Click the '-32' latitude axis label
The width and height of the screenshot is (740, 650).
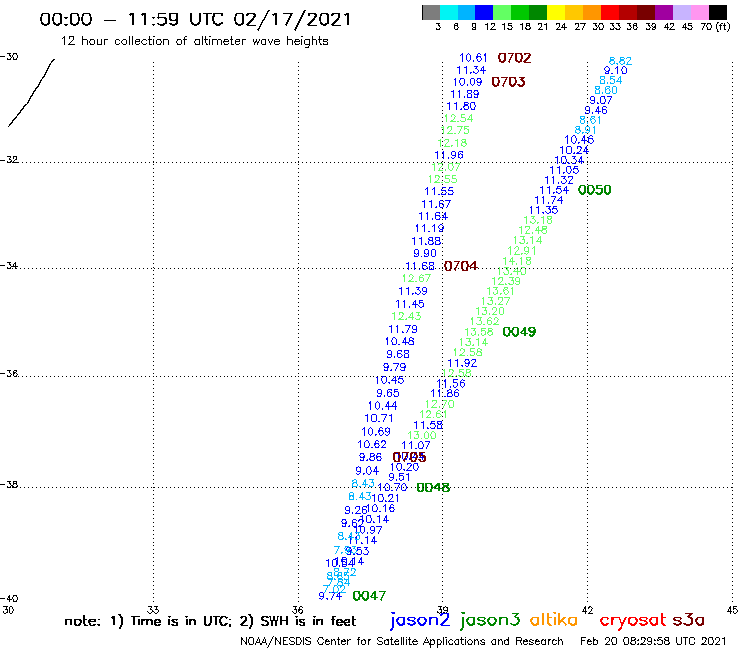tap(9, 160)
